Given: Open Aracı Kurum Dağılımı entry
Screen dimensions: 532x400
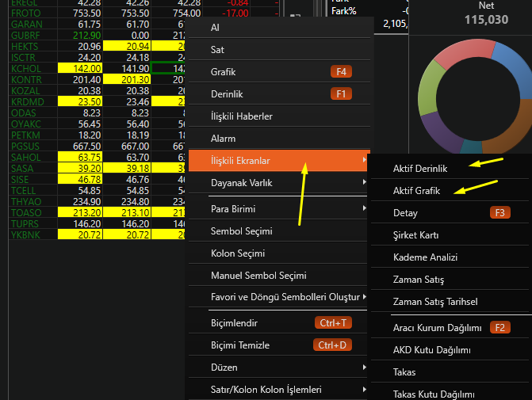Looking at the screenshot, I should point(437,327).
